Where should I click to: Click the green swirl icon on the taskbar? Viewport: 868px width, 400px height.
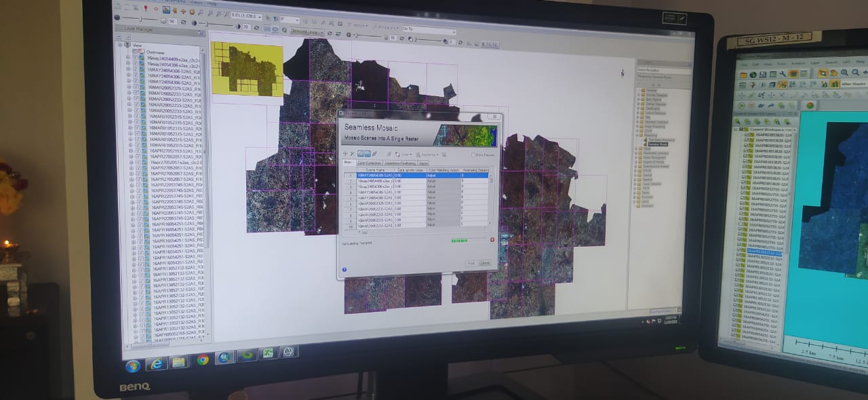click(247, 355)
